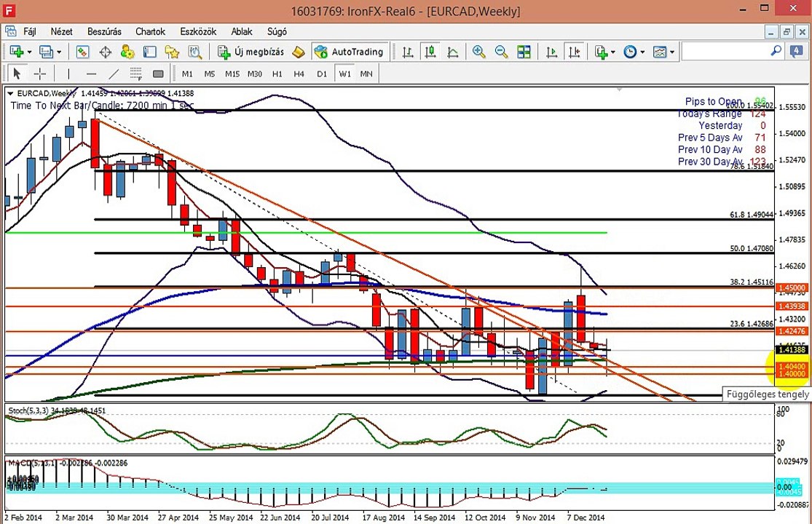This screenshot has height=524, width=812.
Task: Toggle the AutoTrading button
Action: [x=350, y=52]
